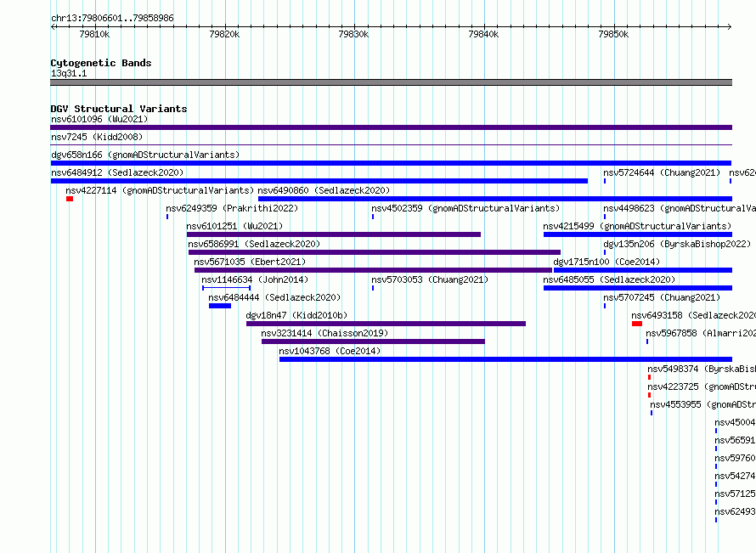
Task: Click nsv1043768 (Coe2014) label
Action: [330, 351]
